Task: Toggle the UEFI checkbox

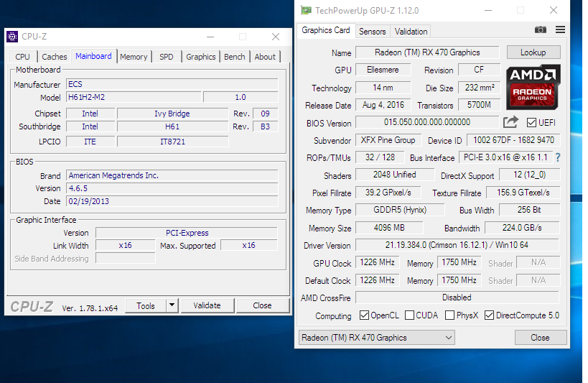Action: point(531,122)
